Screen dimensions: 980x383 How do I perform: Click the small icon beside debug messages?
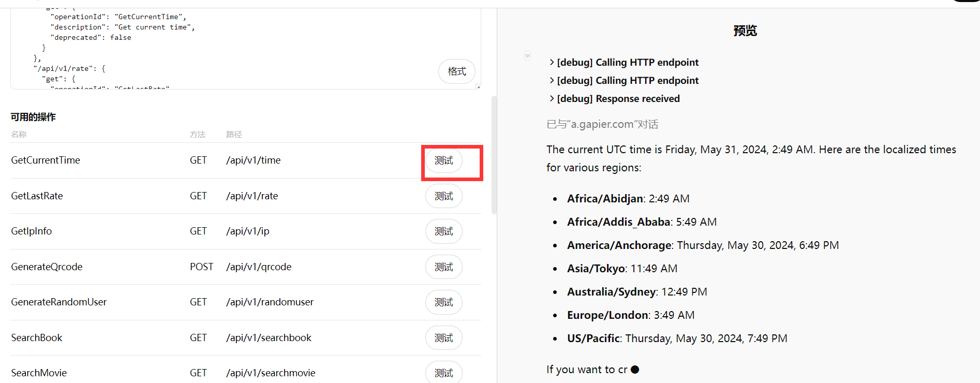(x=527, y=55)
